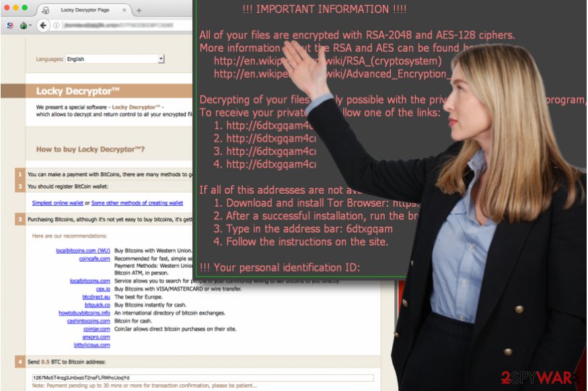Visit the localbitcoins.com (WU) link
Screen dimensions: 588x391
pyautogui.click(x=83, y=250)
